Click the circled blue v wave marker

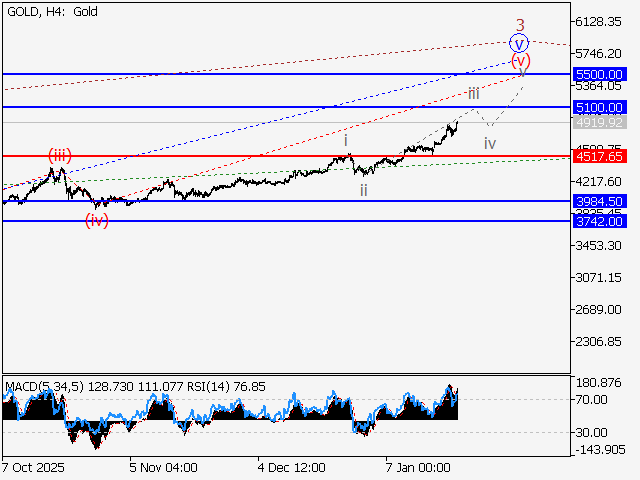point(518,43)
